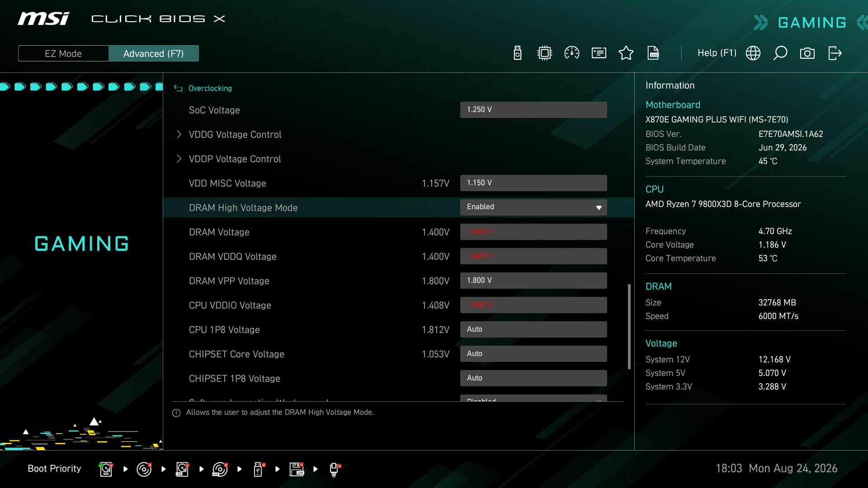Switch to EZ Mode tab
The height and width of the screenshot is (488, 868).
(x=63, y=53)
